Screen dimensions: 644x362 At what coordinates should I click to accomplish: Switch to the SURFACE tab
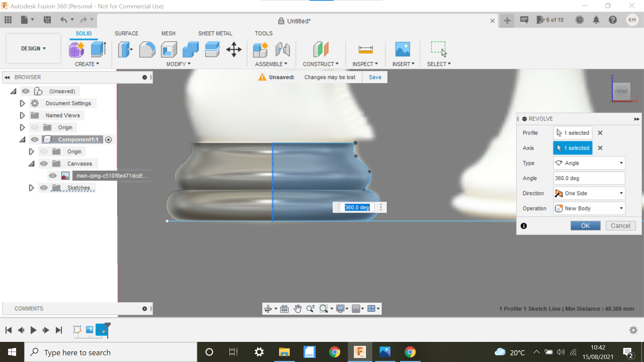126,33
